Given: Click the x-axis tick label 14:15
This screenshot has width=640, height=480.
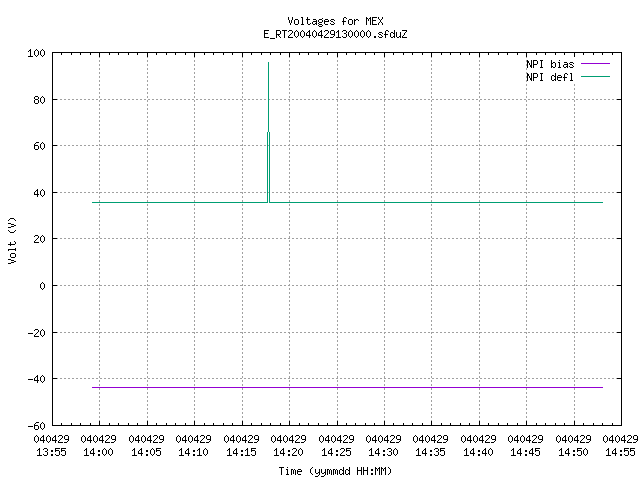Looking at the screenshot, I should [x=241, y=452].
